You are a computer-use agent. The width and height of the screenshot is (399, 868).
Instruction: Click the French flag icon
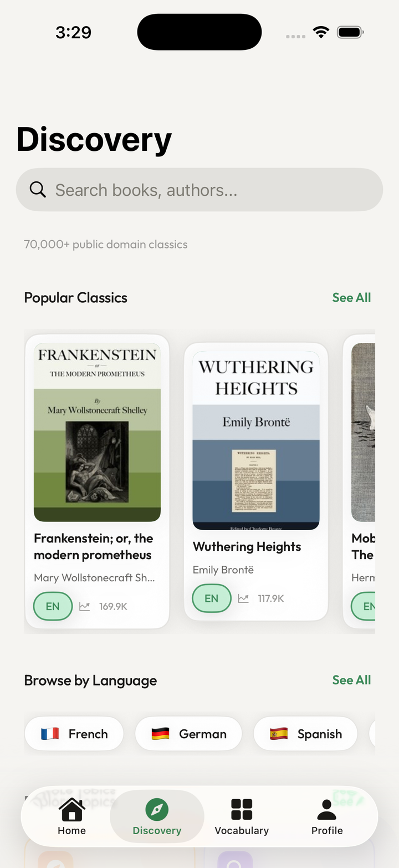tap(50, 734)
